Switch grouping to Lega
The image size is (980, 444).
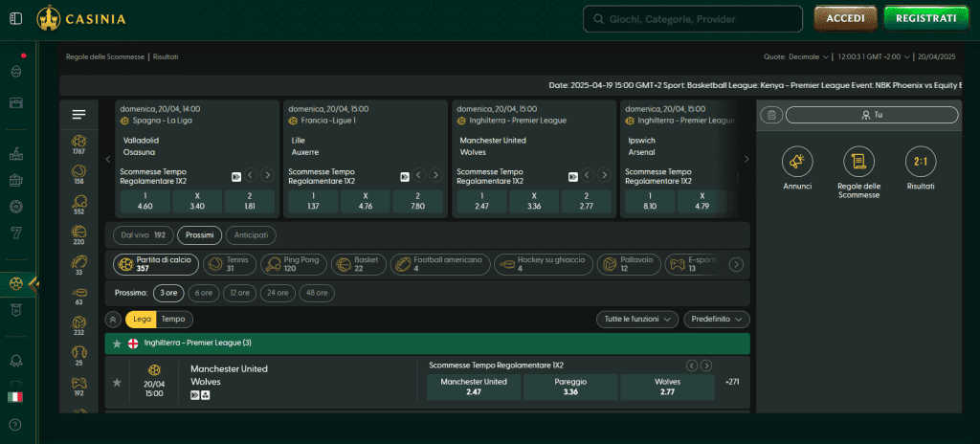pyautogui.click(x=142, y=319)
